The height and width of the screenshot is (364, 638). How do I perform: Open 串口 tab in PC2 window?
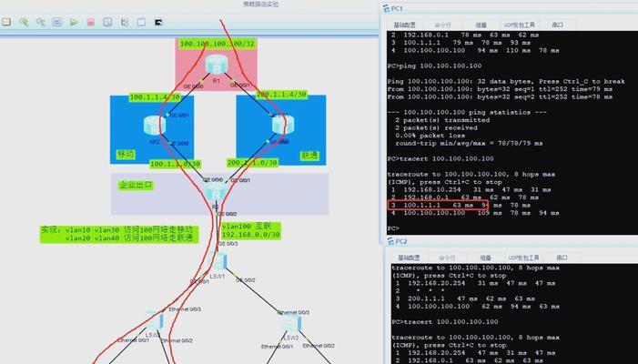562,258
